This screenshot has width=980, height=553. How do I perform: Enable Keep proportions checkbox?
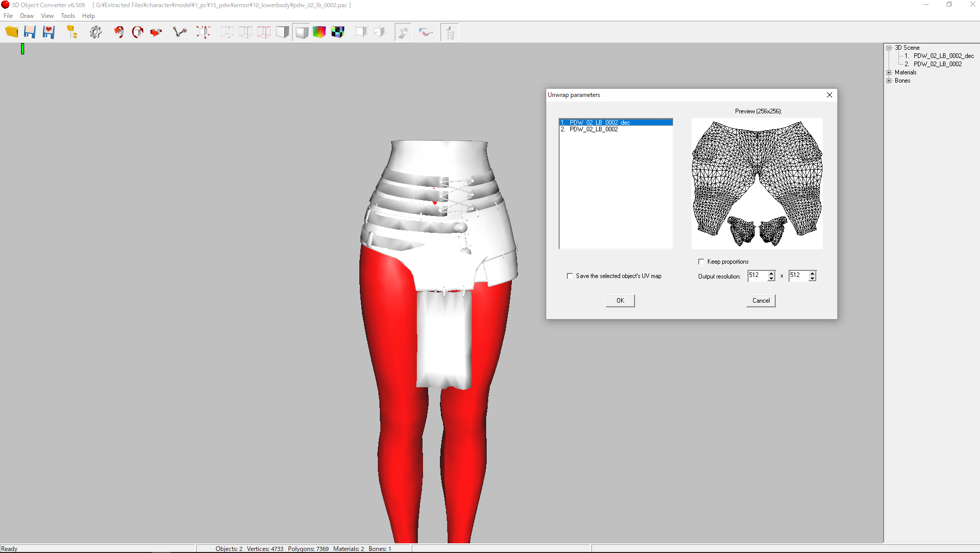(701, 262)
